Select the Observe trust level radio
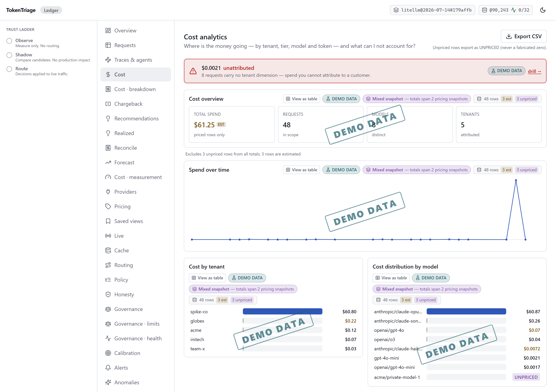The height and width of the screenshot is (392, 556). pyautogui.click(x=9, y=41)
